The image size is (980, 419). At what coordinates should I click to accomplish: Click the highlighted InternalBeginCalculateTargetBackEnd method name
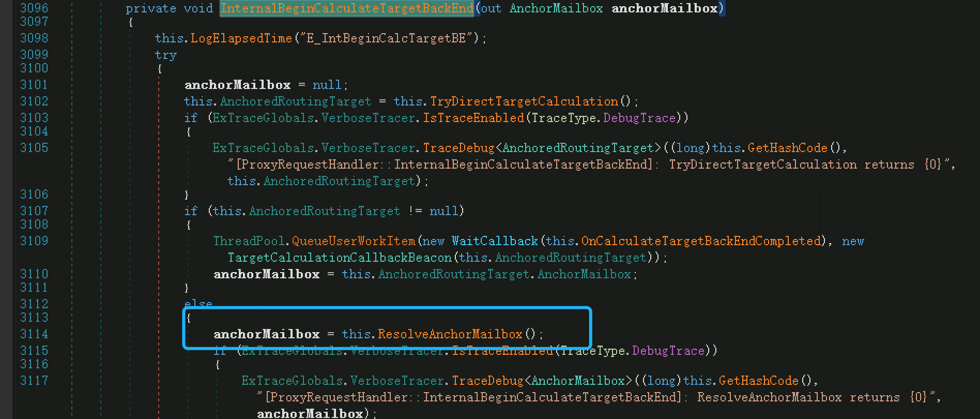tap(347, 8)
